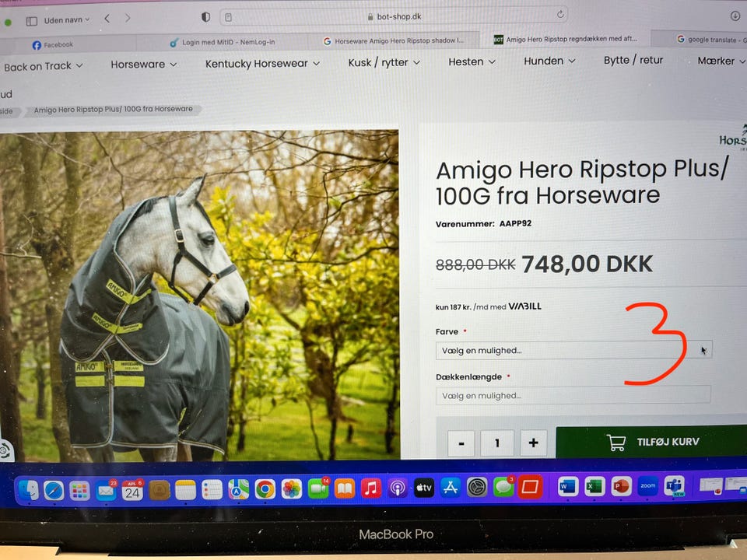Open Calendar showing 24 in Dock
The height and width of the screenshot is (560, 747).
132,490
